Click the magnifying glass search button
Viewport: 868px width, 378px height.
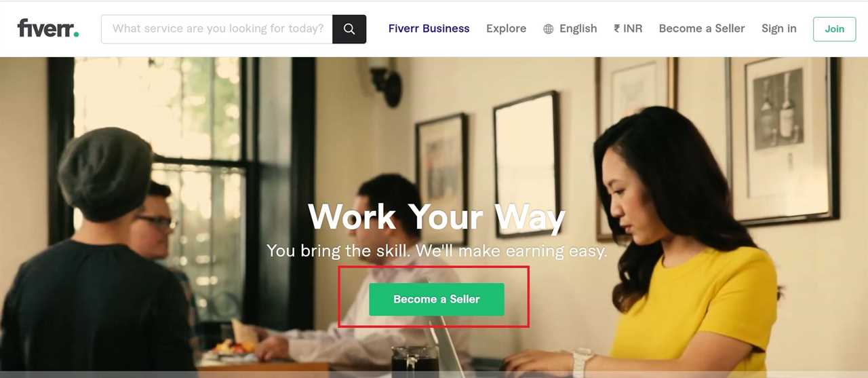pos(349,29)
